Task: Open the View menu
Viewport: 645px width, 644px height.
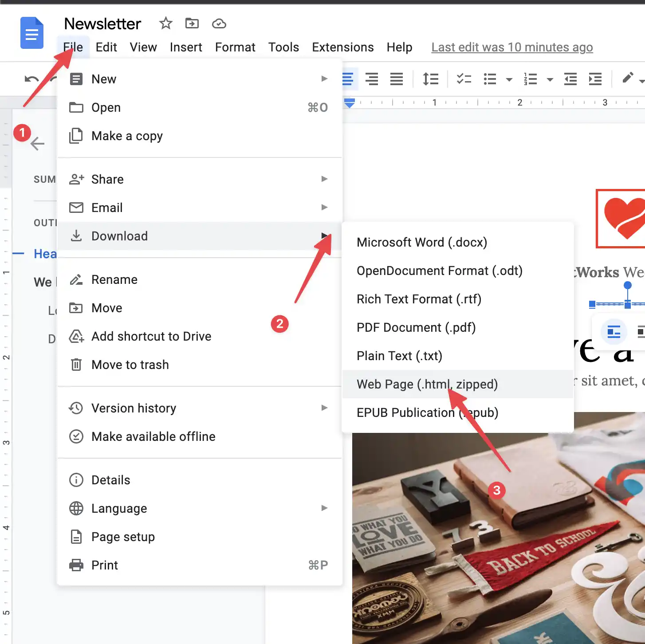Action: (x=143, y=47)
